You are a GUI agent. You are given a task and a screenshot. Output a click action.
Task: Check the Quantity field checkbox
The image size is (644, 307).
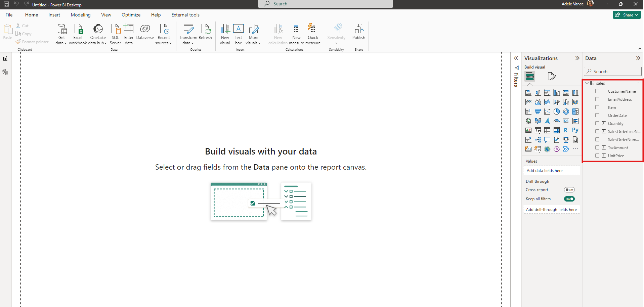point(597,123)
